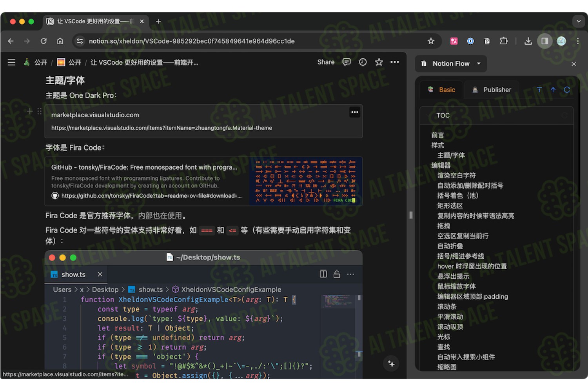Click the up arrow icon in panel
The width and height of the screenshot is (588, 392).
pyautogui.click(x=553, y=90)
